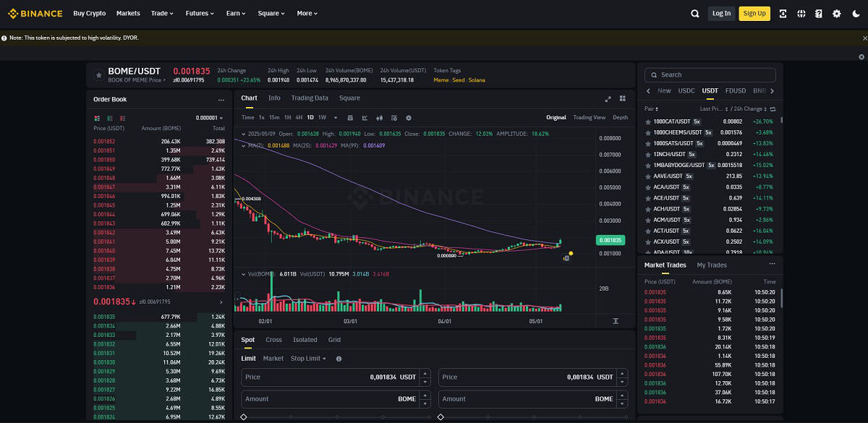
Task: Focus the market pair Search field
Action: (710, 74)
